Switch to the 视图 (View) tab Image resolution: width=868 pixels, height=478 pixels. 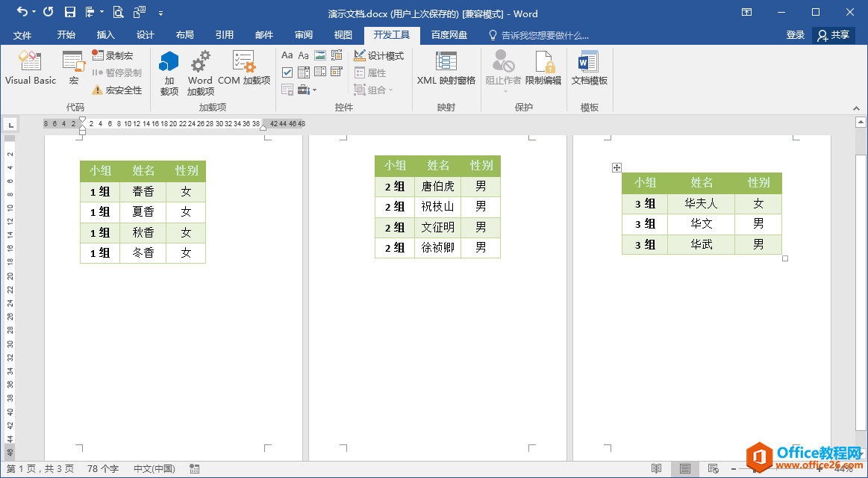click(x=343, y=35)
